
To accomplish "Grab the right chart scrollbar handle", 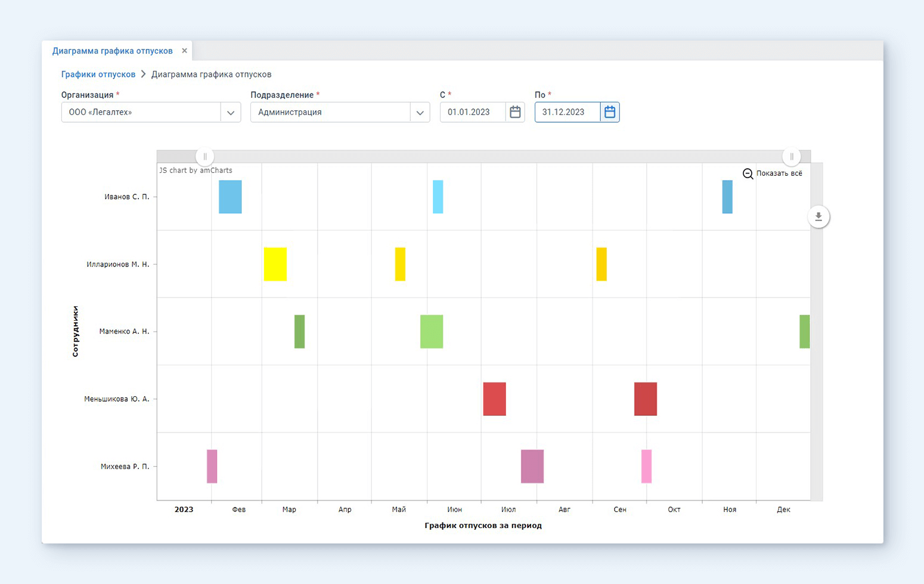I will click(792, 157).
